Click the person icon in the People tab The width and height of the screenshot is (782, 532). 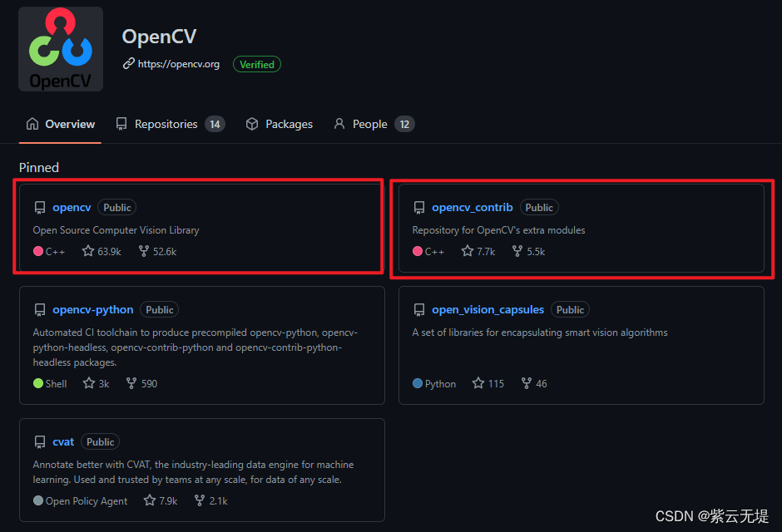(x=339, y=124)
